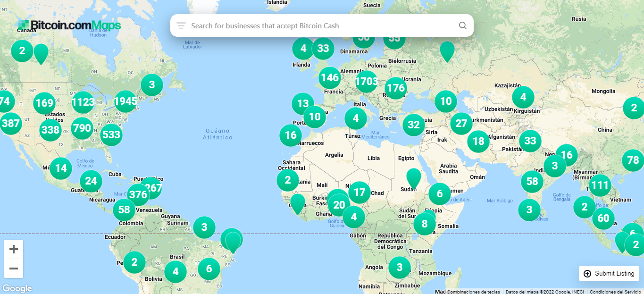Open the 6 cluster over Brazil

(209, 269)
